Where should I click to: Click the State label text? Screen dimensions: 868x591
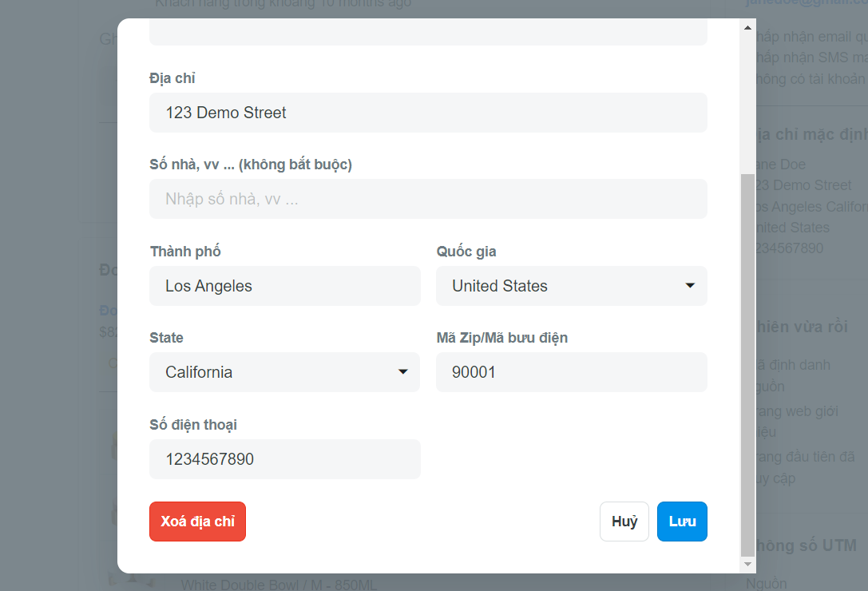pyautogui.click(x=166, y=338)
